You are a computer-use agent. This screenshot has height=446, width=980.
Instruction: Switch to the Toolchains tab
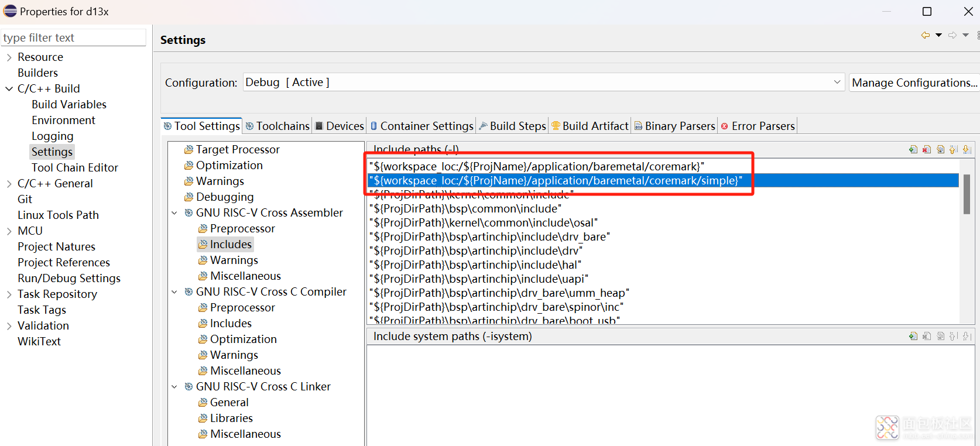click(277, 126)
